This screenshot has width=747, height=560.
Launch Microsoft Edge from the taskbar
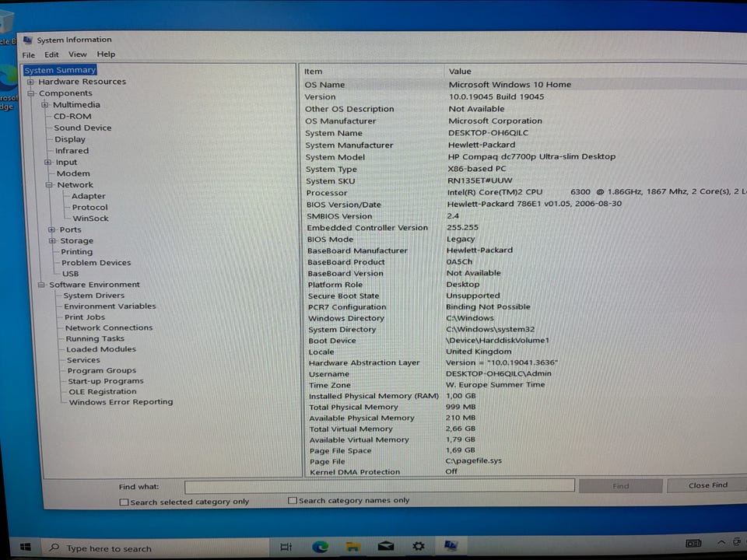320,547
